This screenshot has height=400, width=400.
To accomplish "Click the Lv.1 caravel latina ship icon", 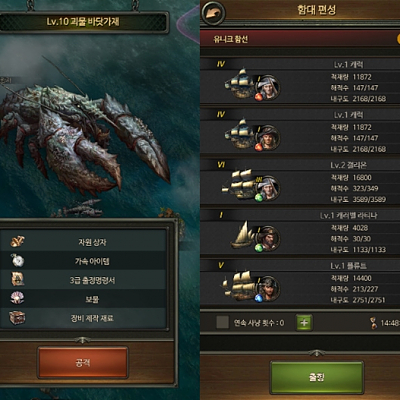I will [242, 235].
